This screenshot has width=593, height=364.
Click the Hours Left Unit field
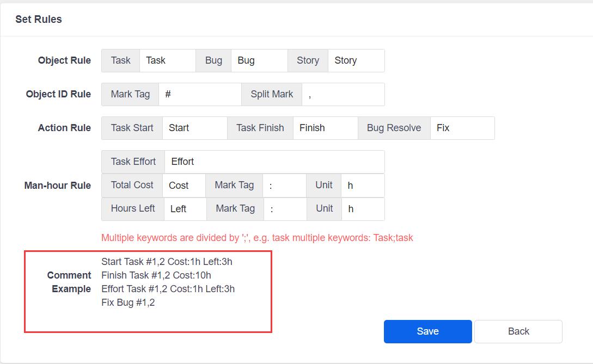[362, 209]
